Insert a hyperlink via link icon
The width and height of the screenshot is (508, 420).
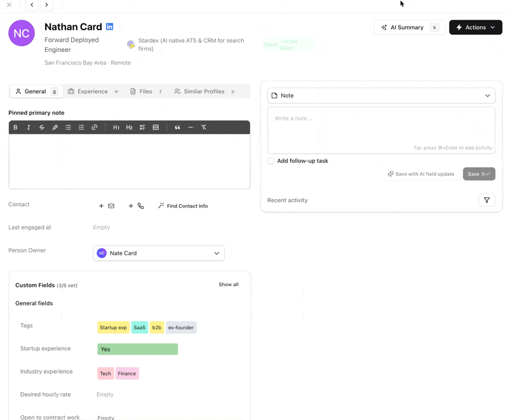point(94,127)
